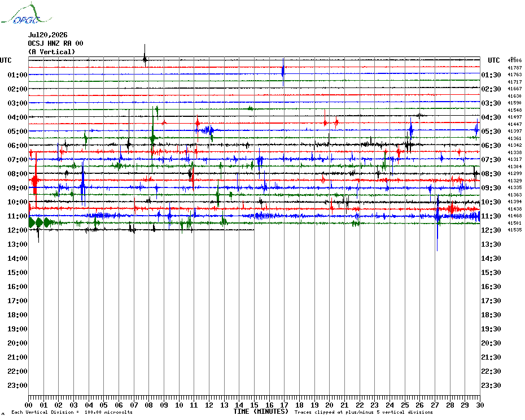Click the 01:30 half-hour label

click(491, 75)
